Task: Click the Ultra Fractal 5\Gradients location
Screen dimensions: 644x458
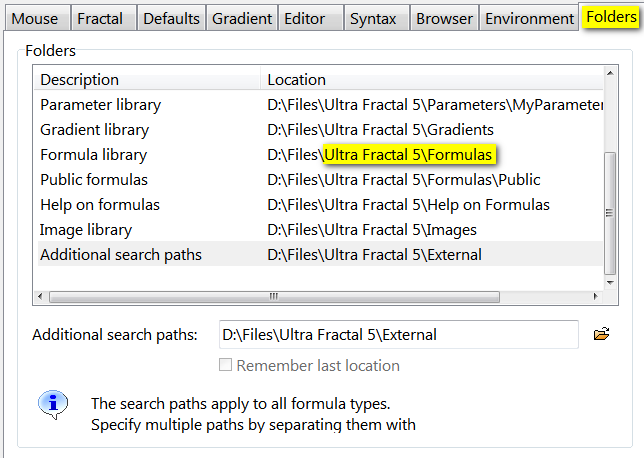Action: pyautogui.click(x=380, y=130)
